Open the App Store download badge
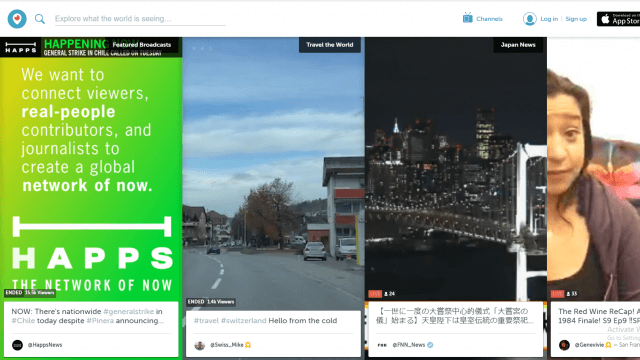This screenshot has height=360, width=640. pyautogui.click(x=618, y=19)
